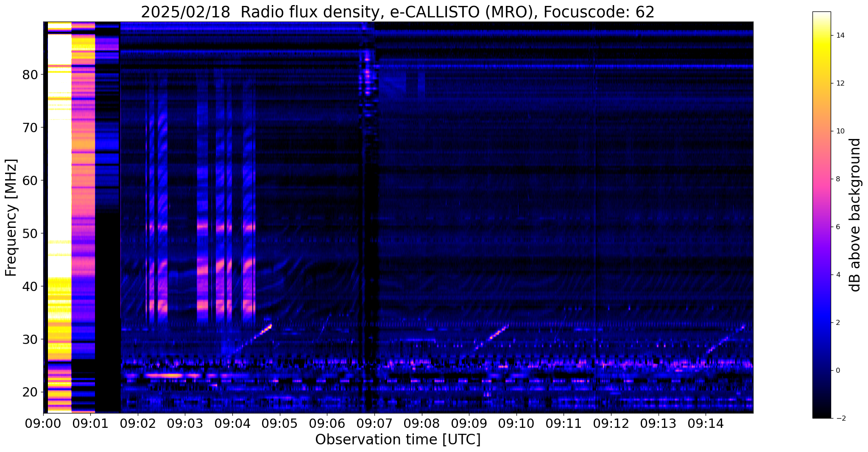The width and height of the screenshot is (868, 452).
Task: Click the colorbar tick label 4
Action: pyautogui.click(x=837, y=275)
